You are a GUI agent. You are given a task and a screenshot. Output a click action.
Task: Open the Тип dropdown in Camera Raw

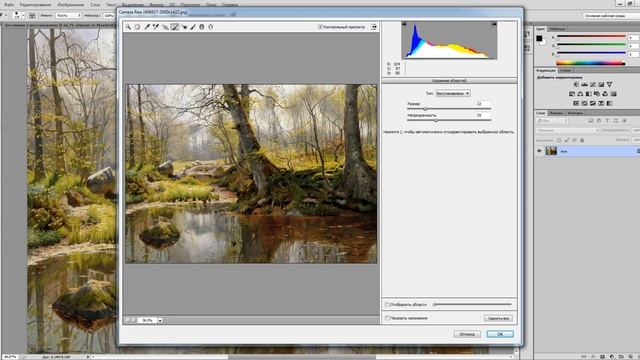[x=453, y=93]
